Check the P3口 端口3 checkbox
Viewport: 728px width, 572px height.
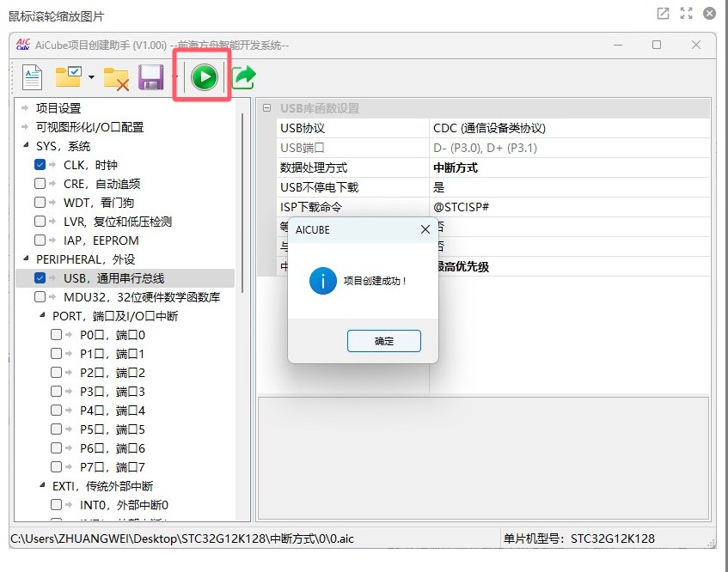coord(56,391)
